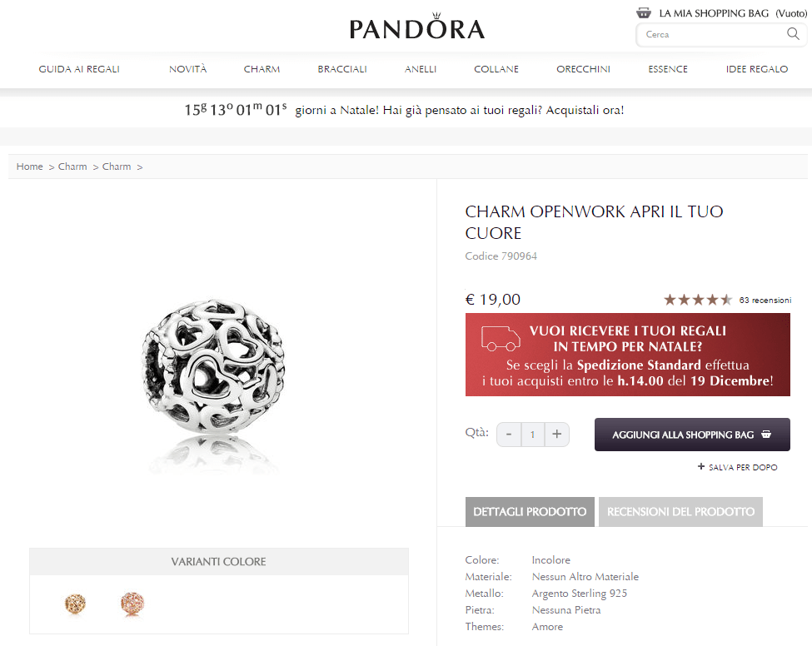
Task: Add item with Aggiungi alla Shopping Bag
Action: 692,435
